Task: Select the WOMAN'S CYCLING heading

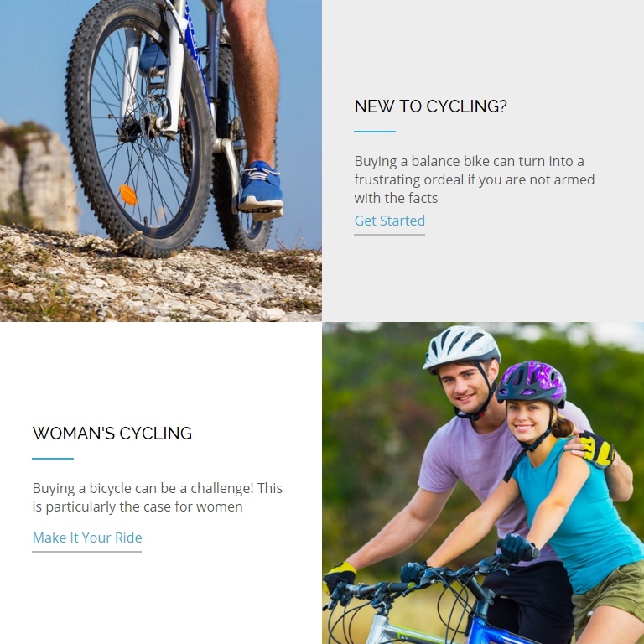Action: 112,434
